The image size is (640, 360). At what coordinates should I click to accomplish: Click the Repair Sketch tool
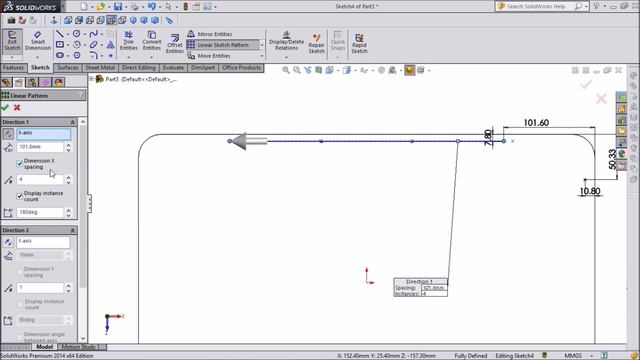(316, 43)
